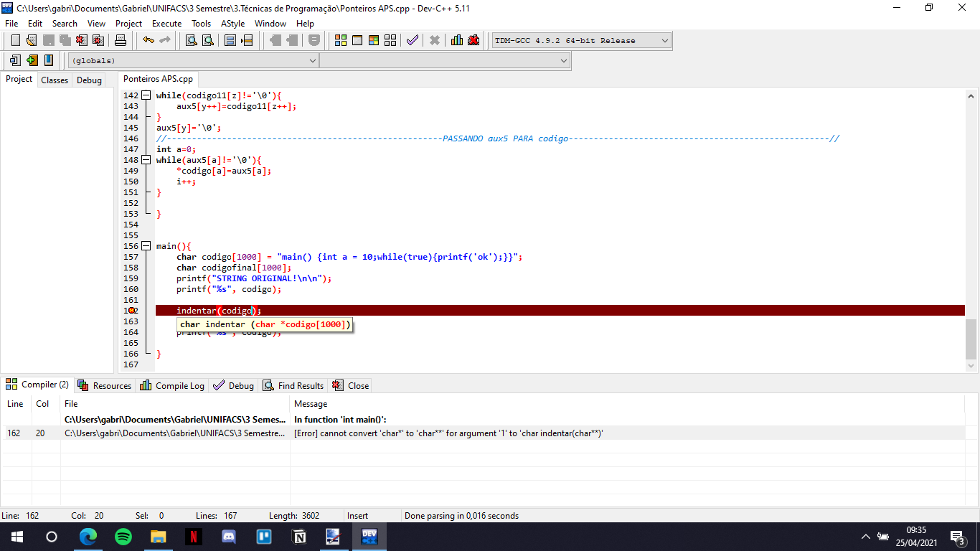Click the Goto line toolbar icon

(x=247, y=40)
